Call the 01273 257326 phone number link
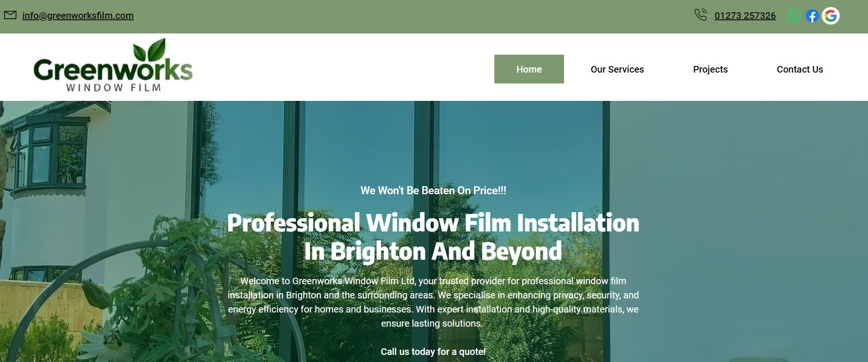The width and height of the screenshot is (868, 362). (745, 16)
